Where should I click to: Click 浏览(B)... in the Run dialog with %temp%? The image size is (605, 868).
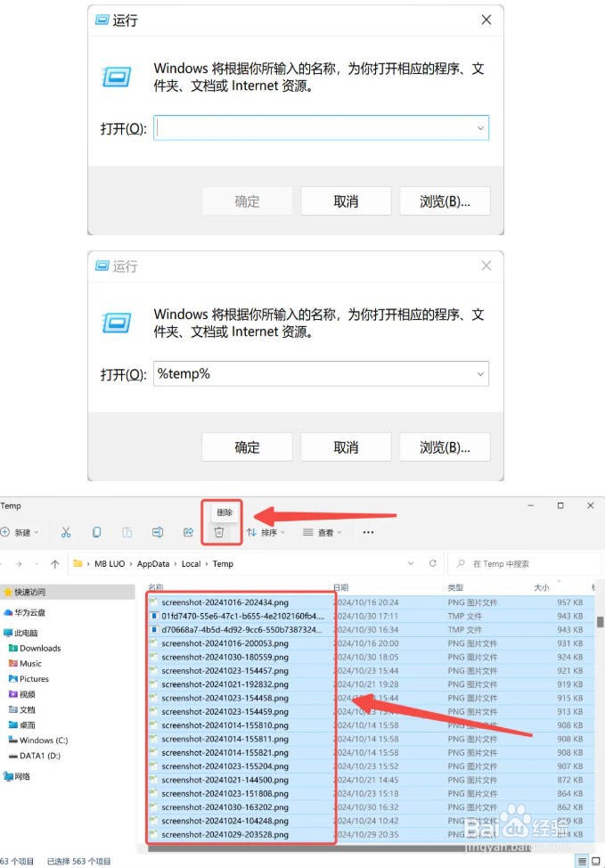(x=445, y=446)
